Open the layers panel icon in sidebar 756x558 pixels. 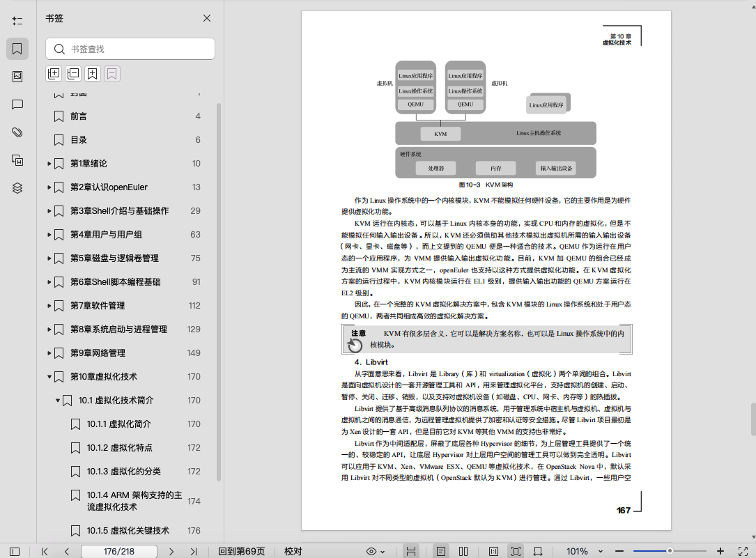tap(17, 188)
